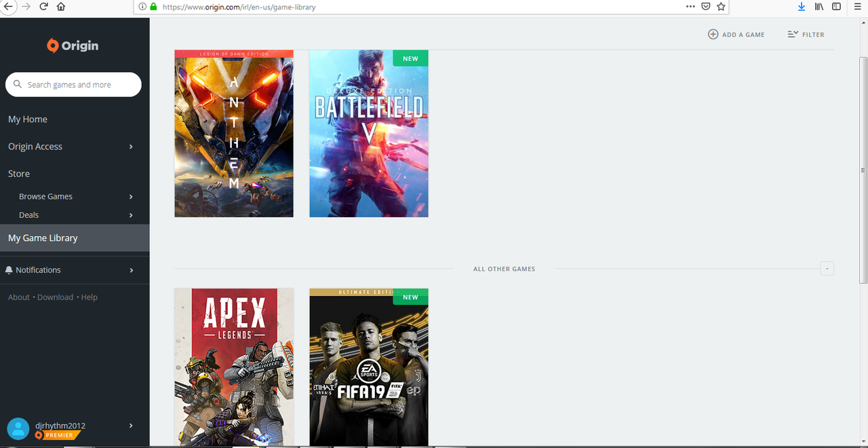868x448 pixels.
Task: Expand the Notifications arrow
Action: (131, 270)
